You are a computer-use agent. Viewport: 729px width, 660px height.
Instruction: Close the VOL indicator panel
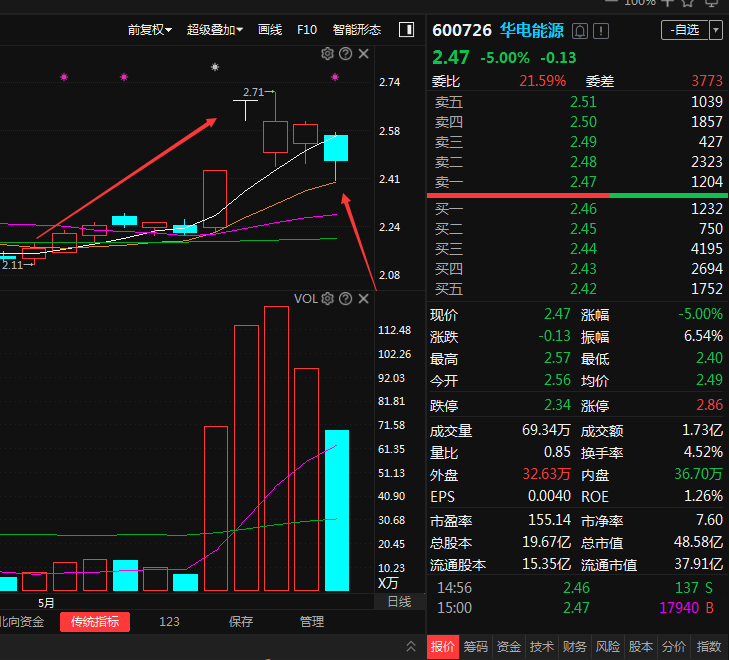(364, 298)
